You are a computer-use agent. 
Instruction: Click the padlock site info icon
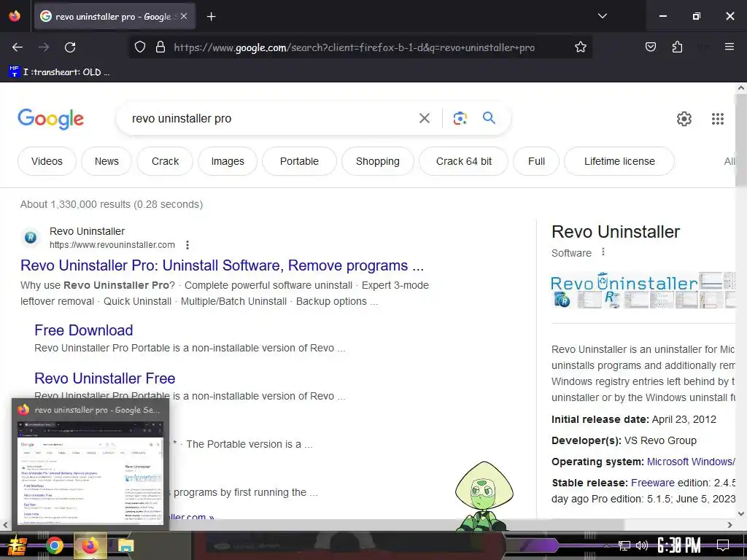click(160, 47)
